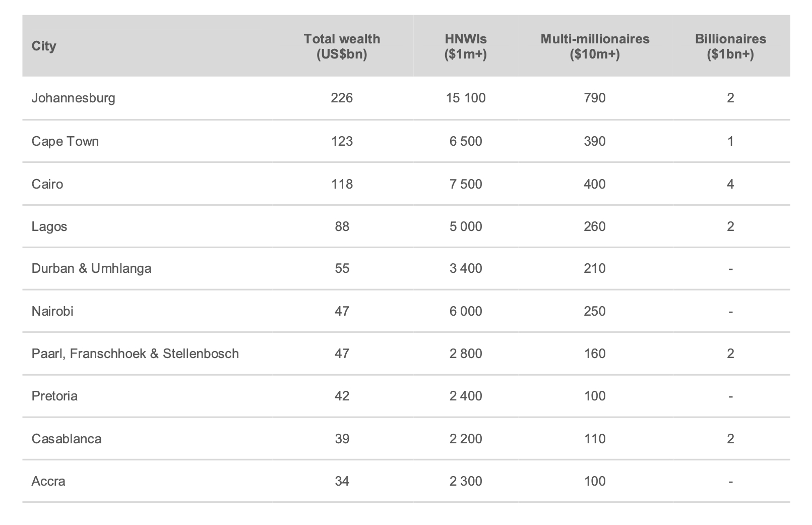The image size is (812, 525).
Task: Select Johannesburg's total wealth value 226
Action: click(x=342, y=98)
